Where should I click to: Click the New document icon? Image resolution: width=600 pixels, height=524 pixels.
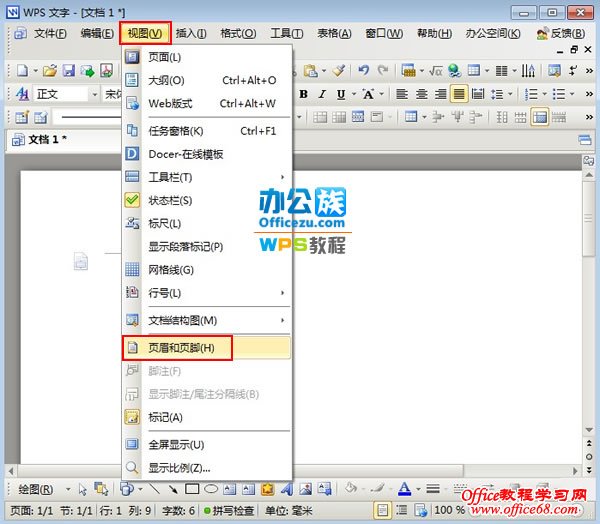pyautogui.click(x=22, y=71)
